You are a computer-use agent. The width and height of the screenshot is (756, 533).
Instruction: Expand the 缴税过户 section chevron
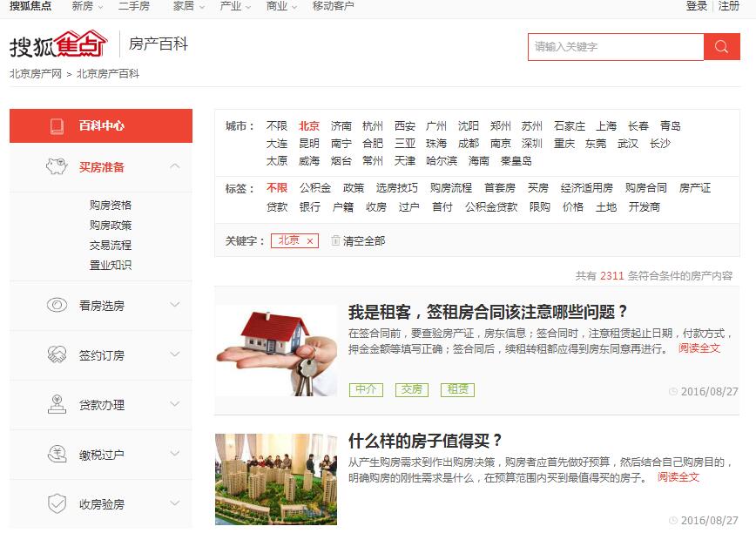[x=175, y=454]
